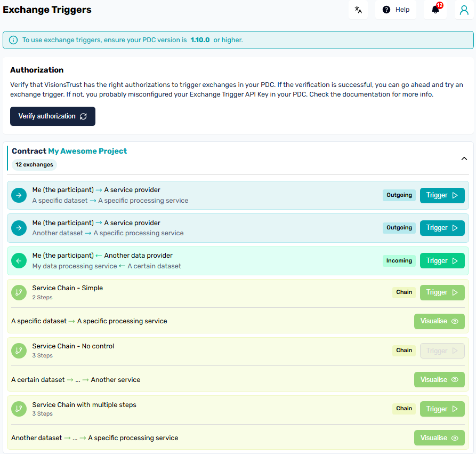This screenshot has height=454, width=476.
Task: Visualise the Another dataset processing service chain
Action: 439,437
